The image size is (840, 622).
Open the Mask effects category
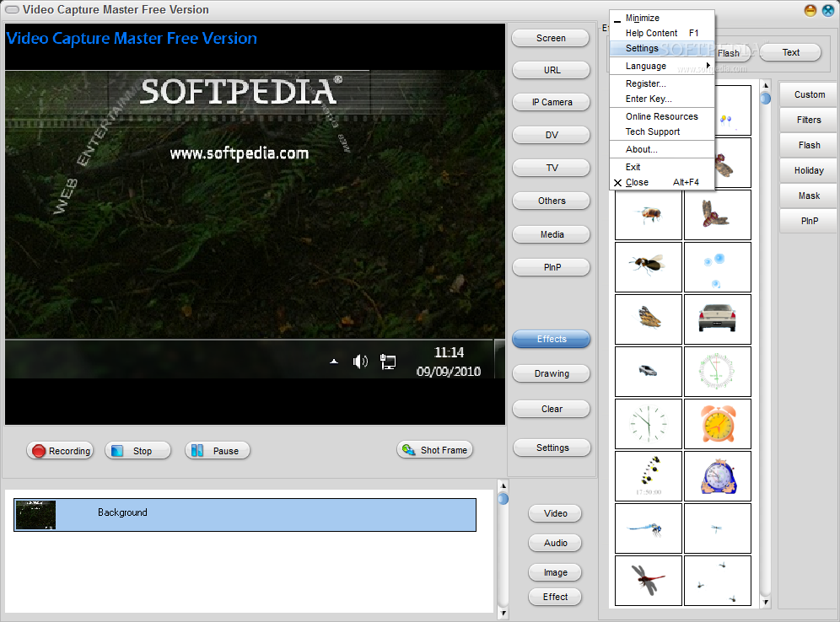pyautogui.click(x=809, y=196)
